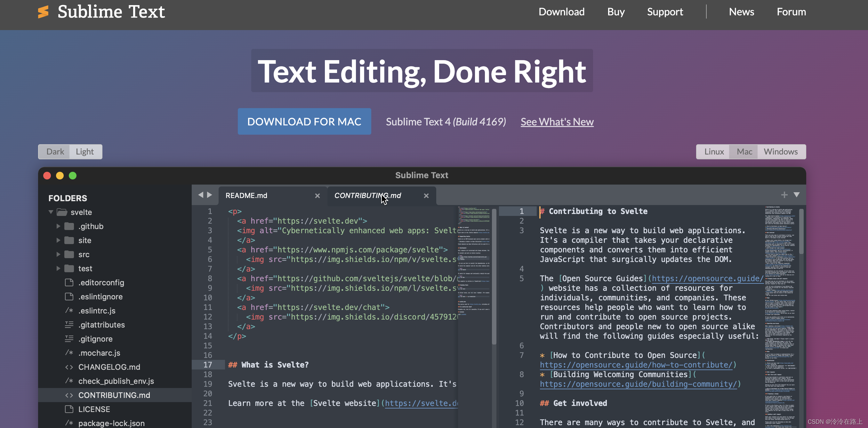Click the right editor pane scrollbar
Image resolution: width=868 pixels, height=428 pixels.
click(x=801, y=231)
